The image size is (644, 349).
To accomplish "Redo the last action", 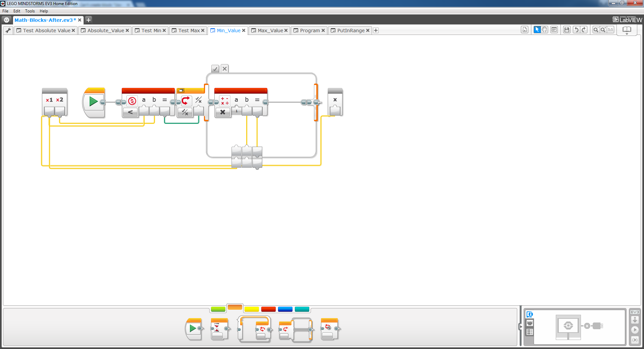I will coord(584,30).
